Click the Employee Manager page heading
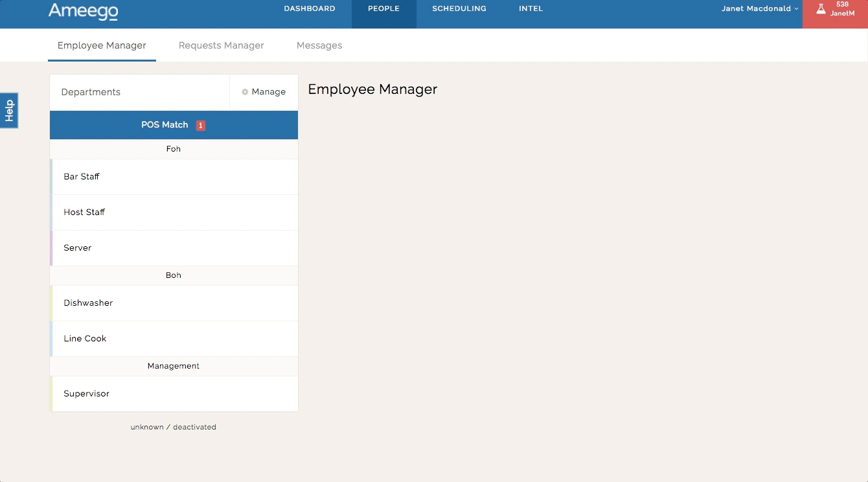This screenshot has height=482, width=868. point(372,89)
